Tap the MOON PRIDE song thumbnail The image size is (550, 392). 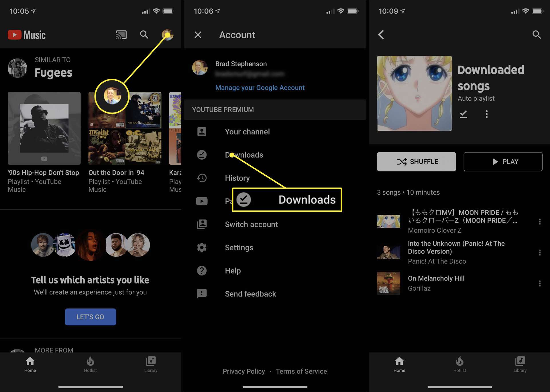pos(388,221)
